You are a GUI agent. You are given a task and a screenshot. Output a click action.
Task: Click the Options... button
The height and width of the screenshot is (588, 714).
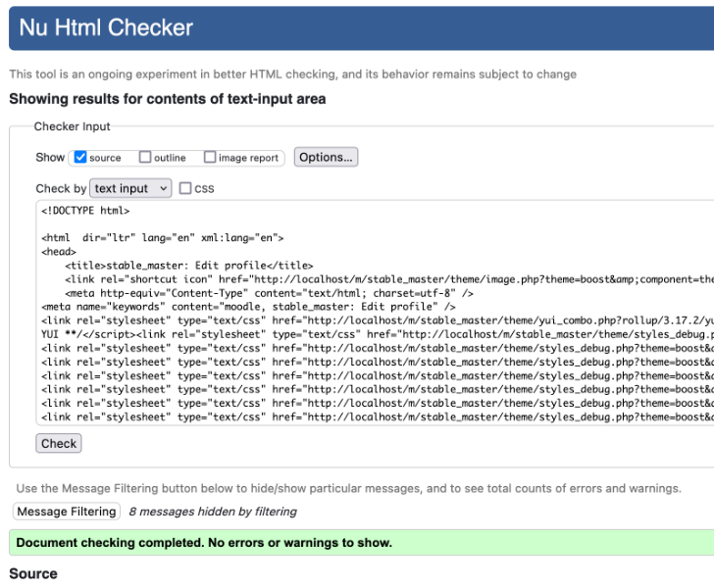(326, 157)
